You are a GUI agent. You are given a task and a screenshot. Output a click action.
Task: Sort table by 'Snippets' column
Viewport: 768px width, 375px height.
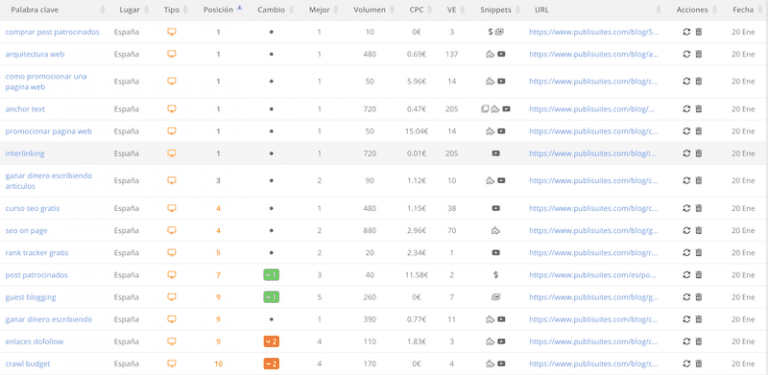496,10
